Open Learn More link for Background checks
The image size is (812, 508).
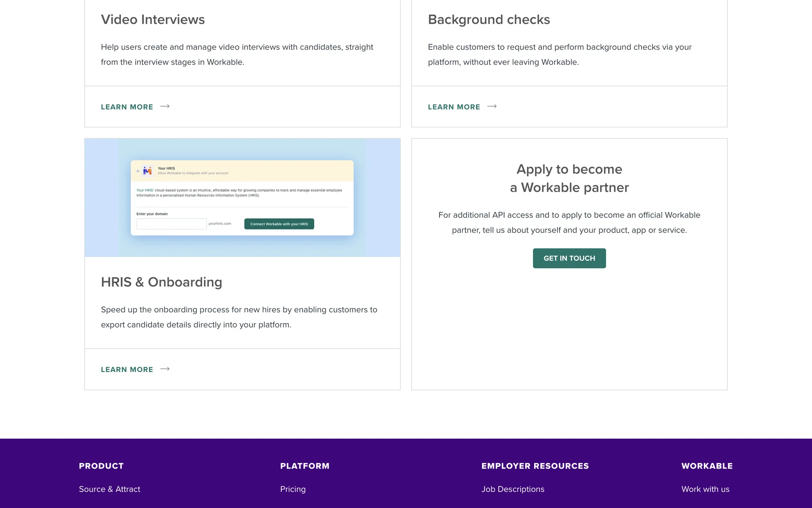[454, 107]
